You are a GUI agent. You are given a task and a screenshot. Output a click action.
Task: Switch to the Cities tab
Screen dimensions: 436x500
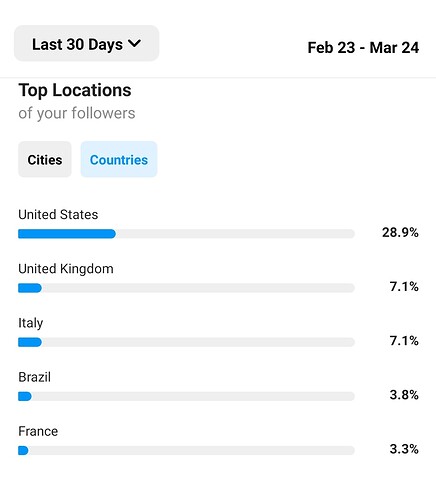pyautogui.click(x=45, y=159)
